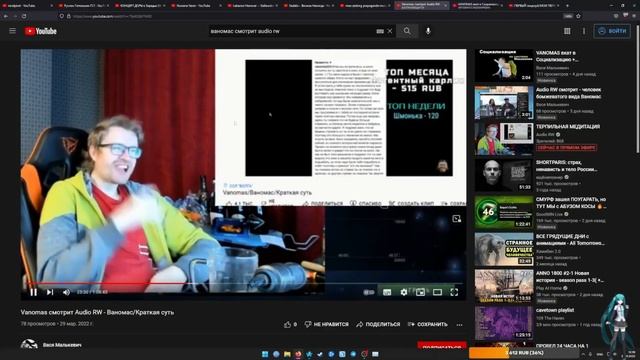The image size is (640, 360).
Task: Click the red subscribe button
Action: 442,346
